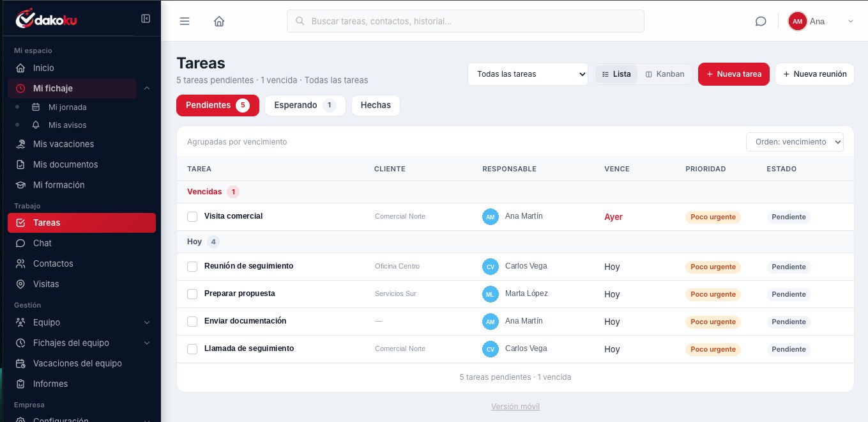Expand the Fichajes del equipo chevron
Image resolution: width=868 pixels, height=422 pixels.
(147, 343)
